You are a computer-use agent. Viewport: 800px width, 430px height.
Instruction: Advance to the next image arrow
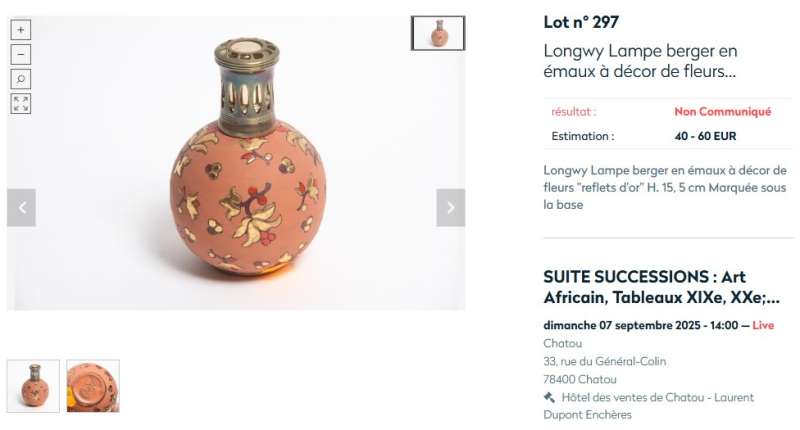[451, 208]
